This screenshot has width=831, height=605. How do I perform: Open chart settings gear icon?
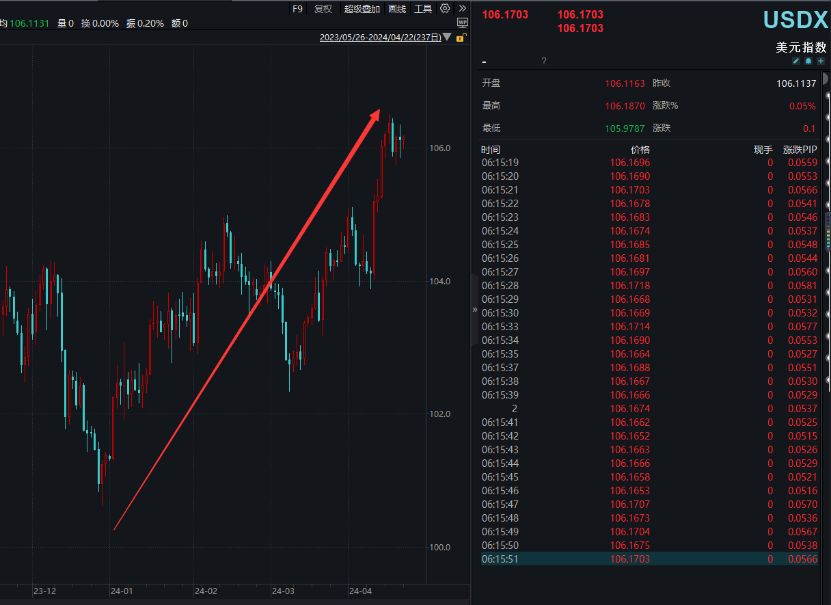point(445,8)
